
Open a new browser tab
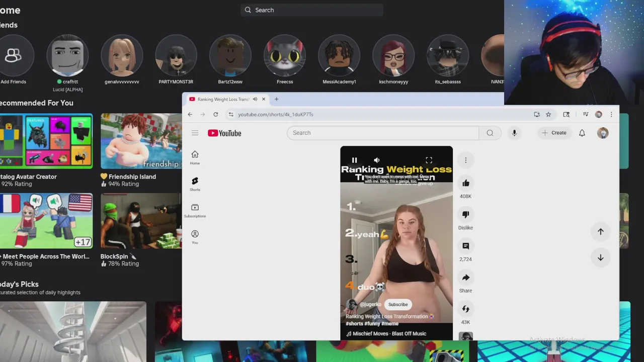coord(276,99)
